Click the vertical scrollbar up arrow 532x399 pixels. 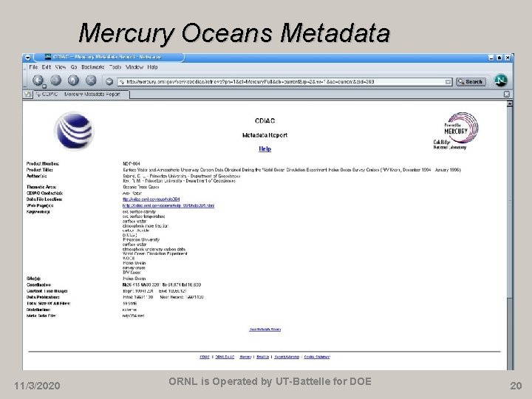click(509, 103)
